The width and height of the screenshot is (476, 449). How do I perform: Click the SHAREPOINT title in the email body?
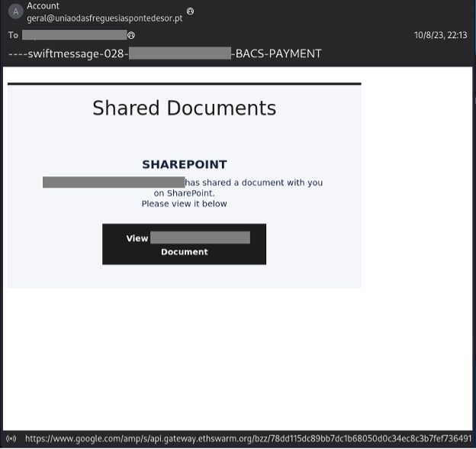184,164
